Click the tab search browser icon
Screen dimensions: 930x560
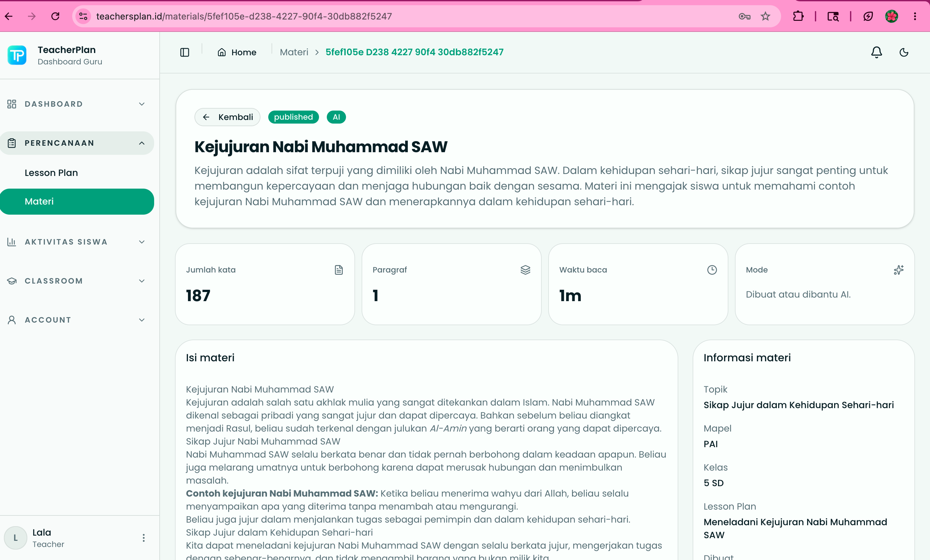pos(833,16)
